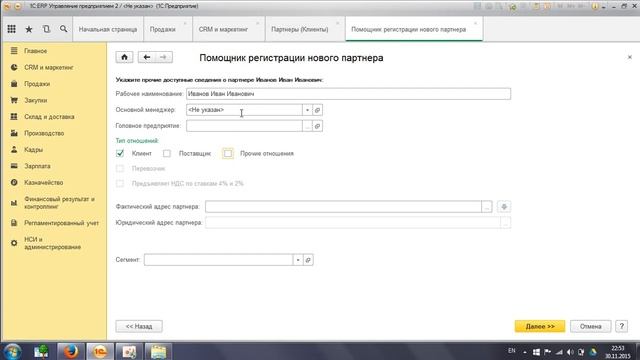Click the EN language indicator
Screen dimensions: 640x360
click(511, 351)
